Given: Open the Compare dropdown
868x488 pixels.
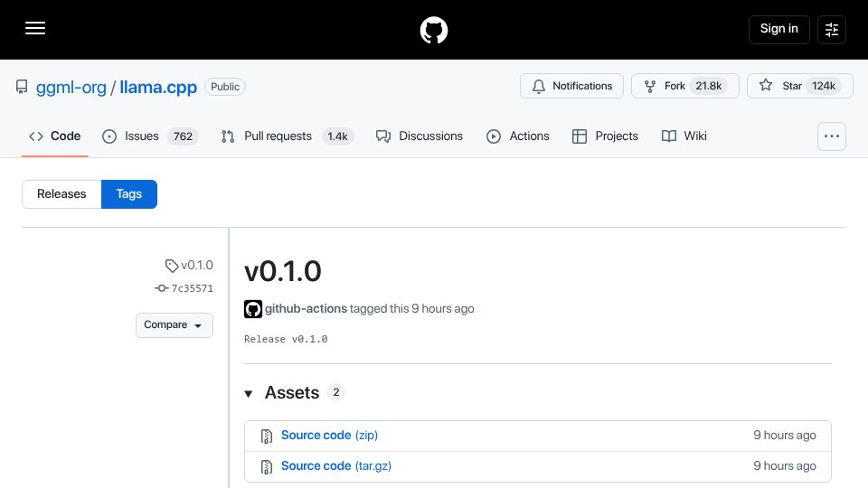Looking at the screenshot, I should coord(174,325).
